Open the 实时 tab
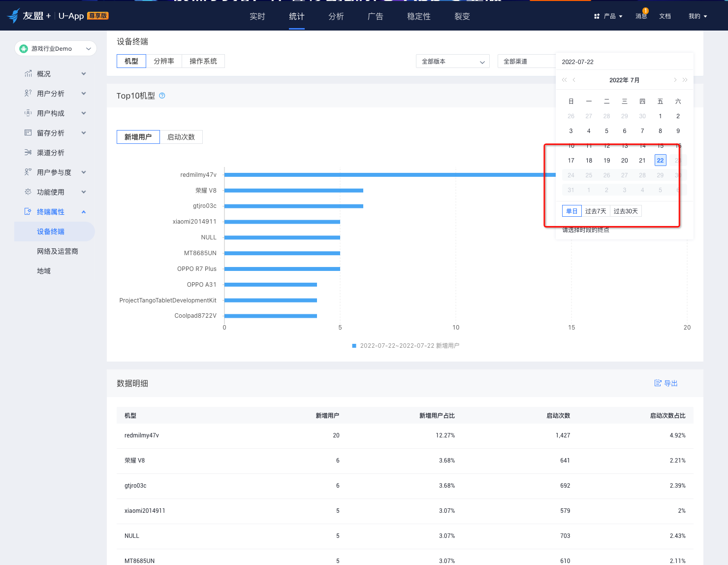This screenshot has width=728, height=565. tap(257, 16)
